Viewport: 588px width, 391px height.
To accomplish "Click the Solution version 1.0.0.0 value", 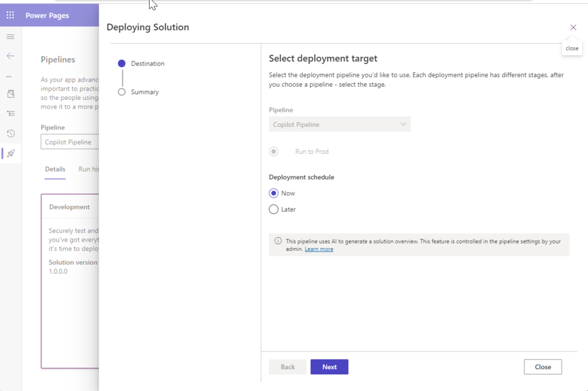I will (x=58, y=272).
